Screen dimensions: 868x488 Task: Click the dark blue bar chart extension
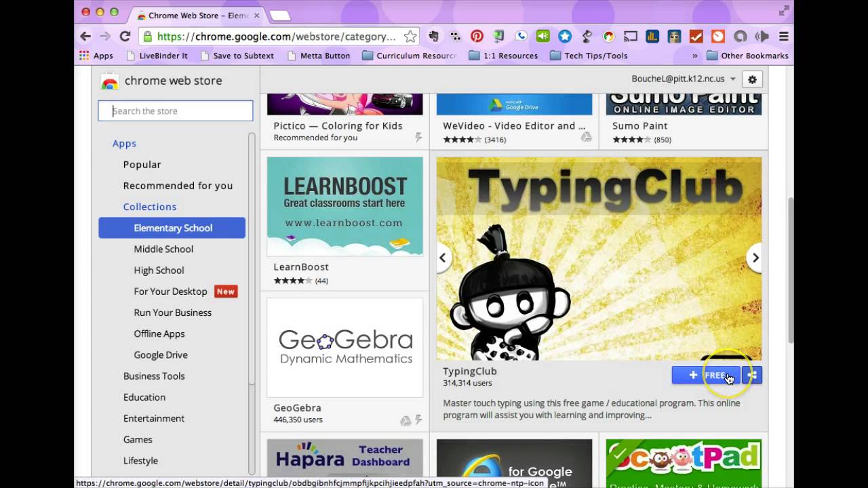coord(652,37)
